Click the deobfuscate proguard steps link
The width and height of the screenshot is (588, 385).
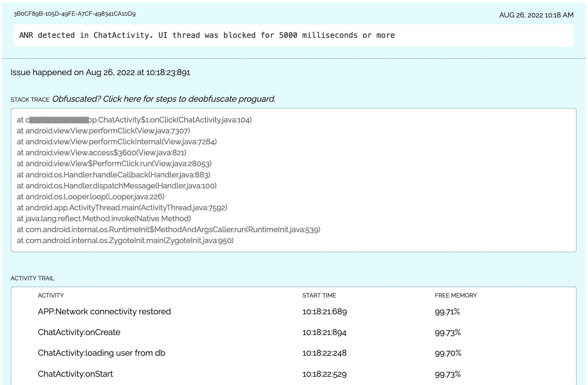(x=163, y=99)
